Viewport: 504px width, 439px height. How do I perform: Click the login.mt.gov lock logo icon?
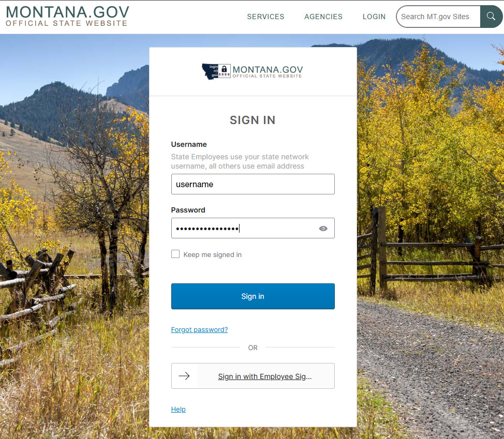point(216,71)
